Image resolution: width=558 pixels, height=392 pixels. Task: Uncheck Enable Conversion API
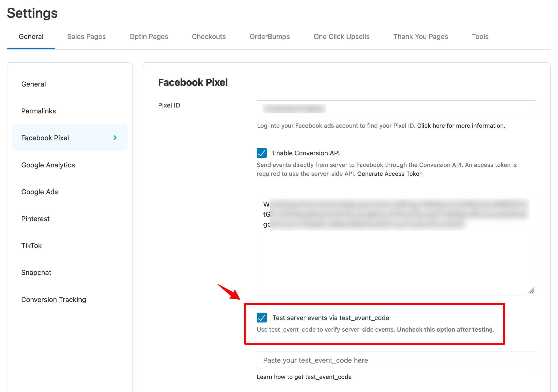pyautogui.click(x=262, y=153)
